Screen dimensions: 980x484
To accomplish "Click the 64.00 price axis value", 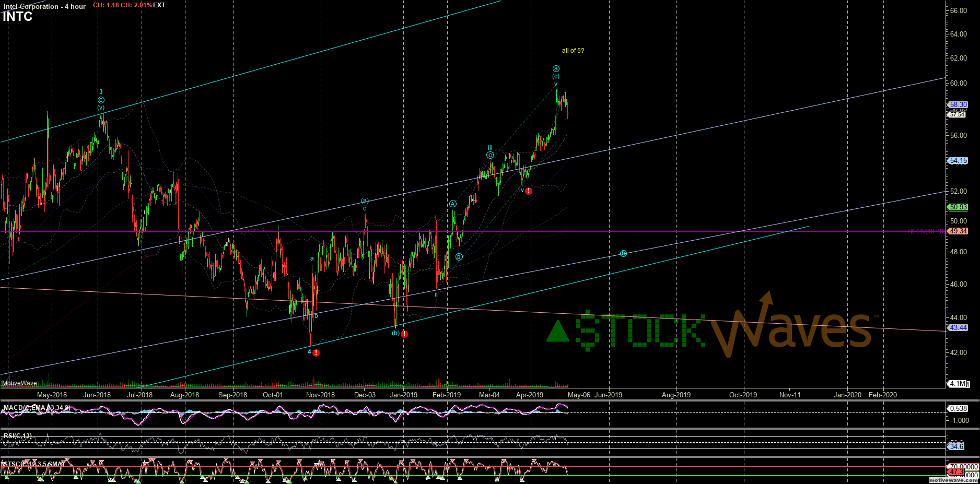I will [959, 34].
